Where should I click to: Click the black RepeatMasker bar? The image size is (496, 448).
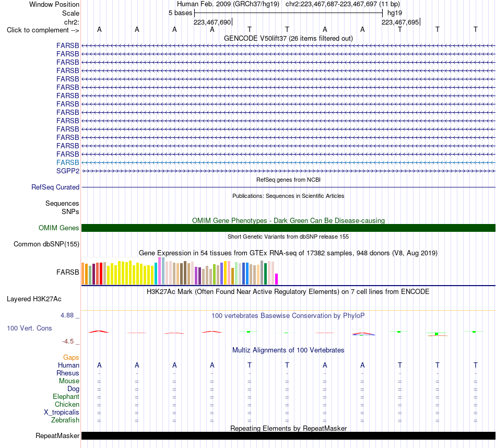288,435
